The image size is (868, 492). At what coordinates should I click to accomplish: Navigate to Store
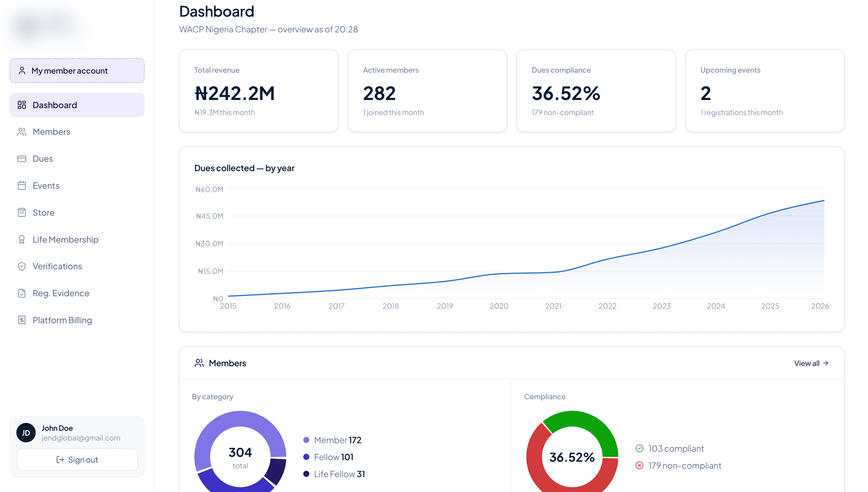pyautogui.click(x=77, y=213)
